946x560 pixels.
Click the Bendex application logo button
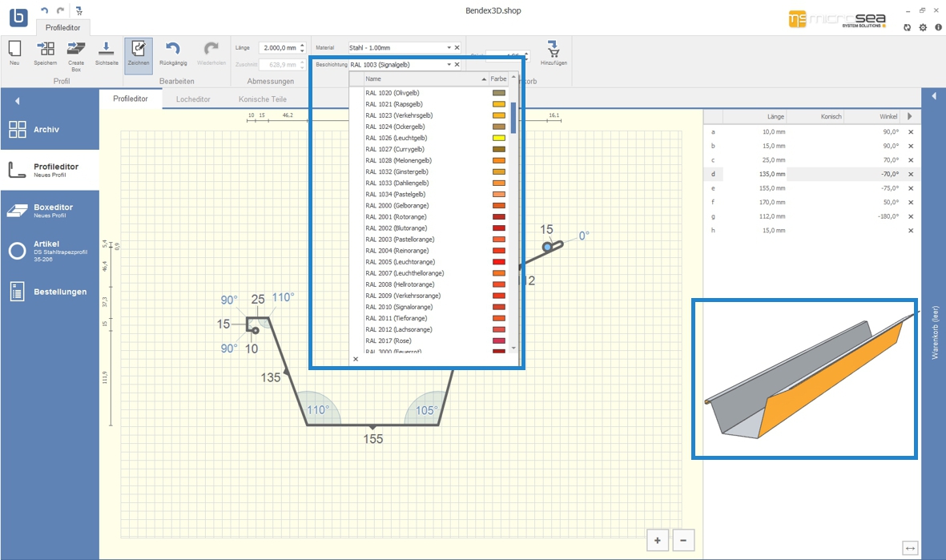pyautogui.click(x=18, y=16)
